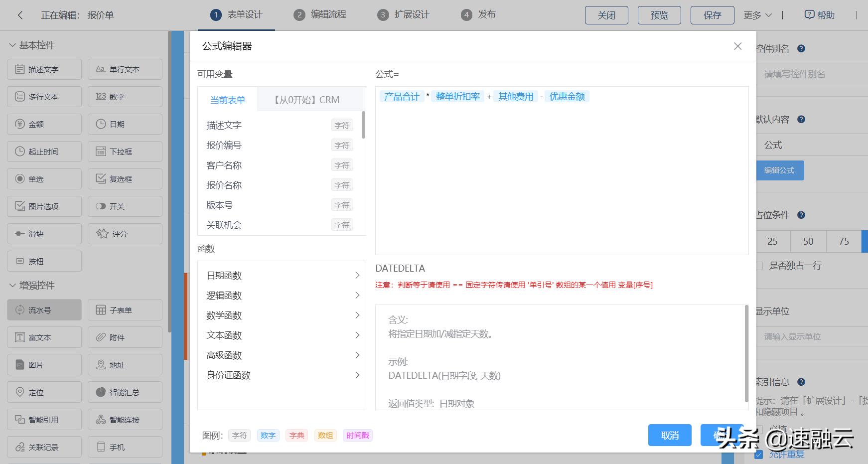Select the 复选框 (checkbox) control
This screenshot has height=464, width=868.
125,178
